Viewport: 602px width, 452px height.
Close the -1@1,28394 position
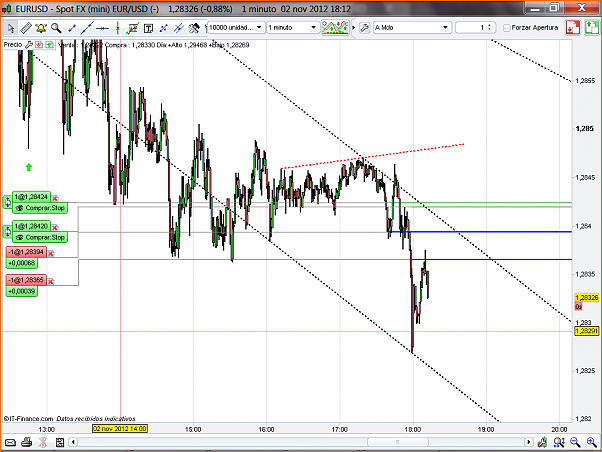pos(51,253)
